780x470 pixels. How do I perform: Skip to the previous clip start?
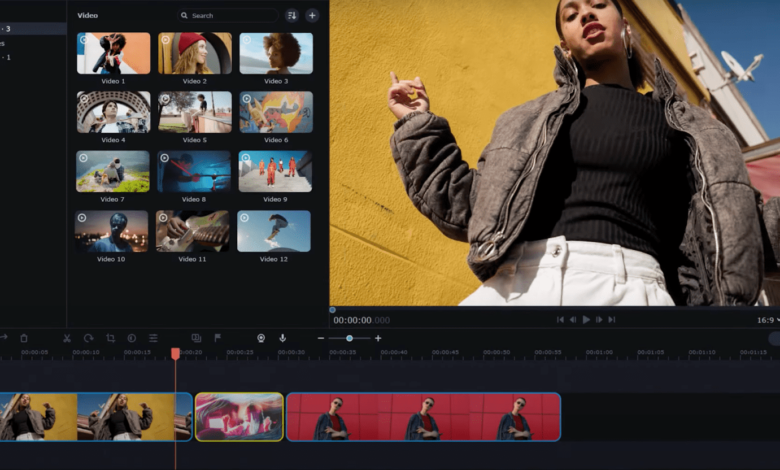click(560, 320)
